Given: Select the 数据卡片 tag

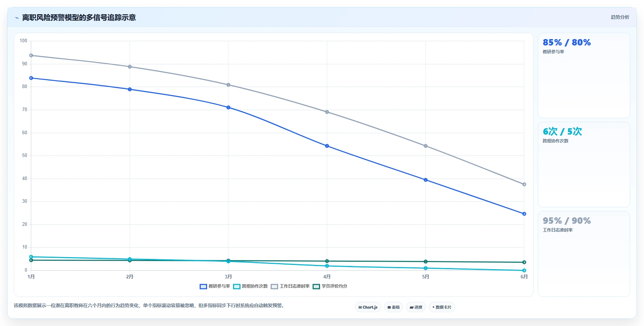Looking at the screenshot, I should click(442, 307).
